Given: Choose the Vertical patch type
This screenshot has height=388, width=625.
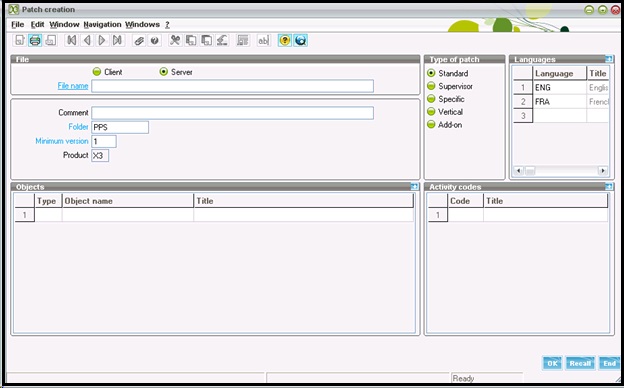Looking at the screenshot, I should 431,112.
